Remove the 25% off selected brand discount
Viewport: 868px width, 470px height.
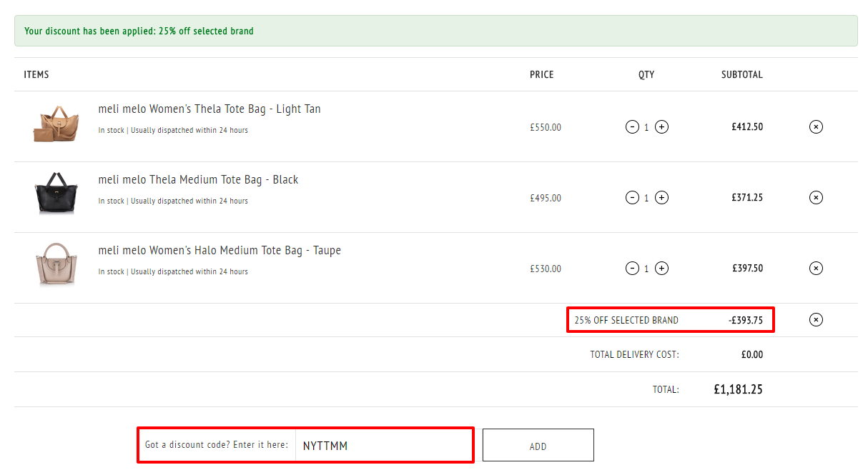click(816, 320)
